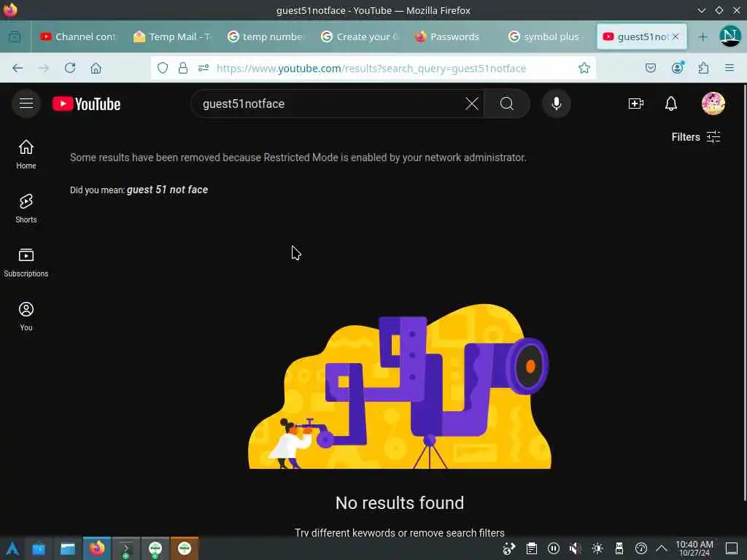Click the search magnifier button

point(507,104)
